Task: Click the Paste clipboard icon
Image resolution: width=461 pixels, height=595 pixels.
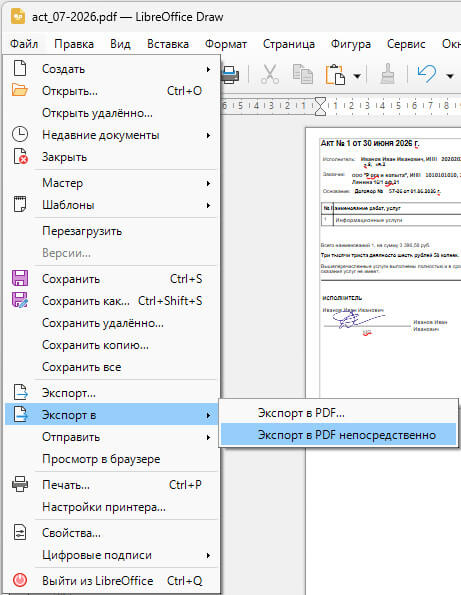Action: coord(336,74)
